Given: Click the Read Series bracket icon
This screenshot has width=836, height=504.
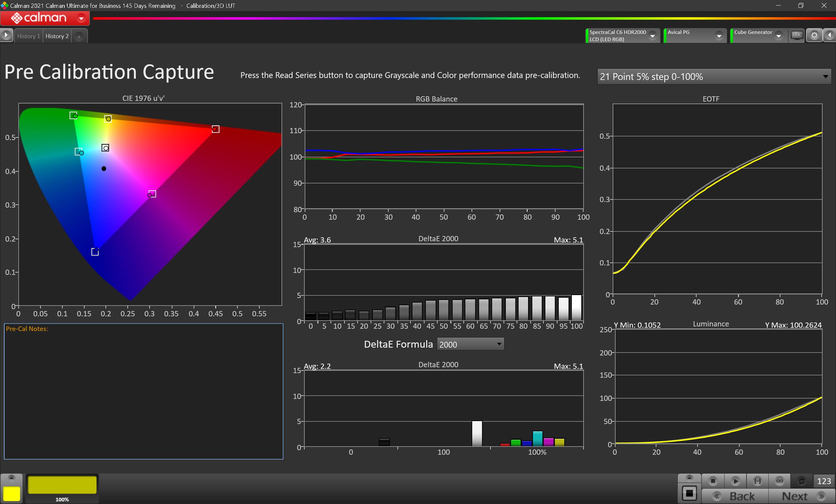Looking at the screenshot, I should [757, 481].
